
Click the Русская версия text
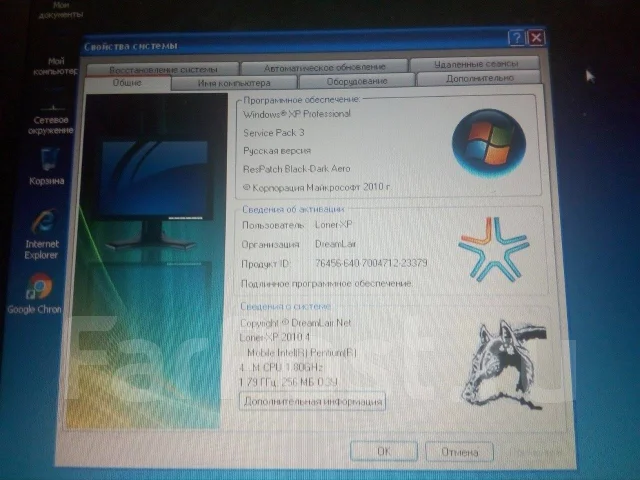tap(277, 151)
